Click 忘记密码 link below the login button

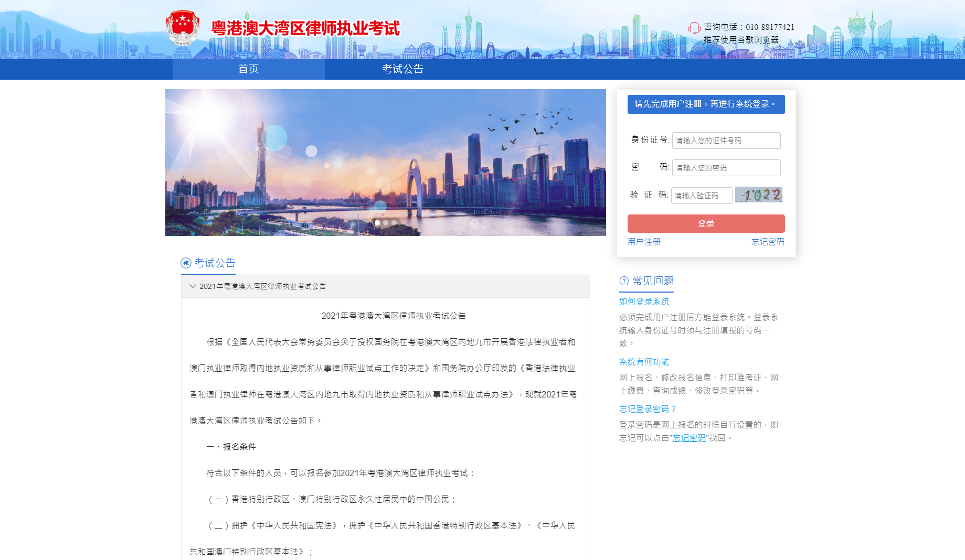pos(768,242)
